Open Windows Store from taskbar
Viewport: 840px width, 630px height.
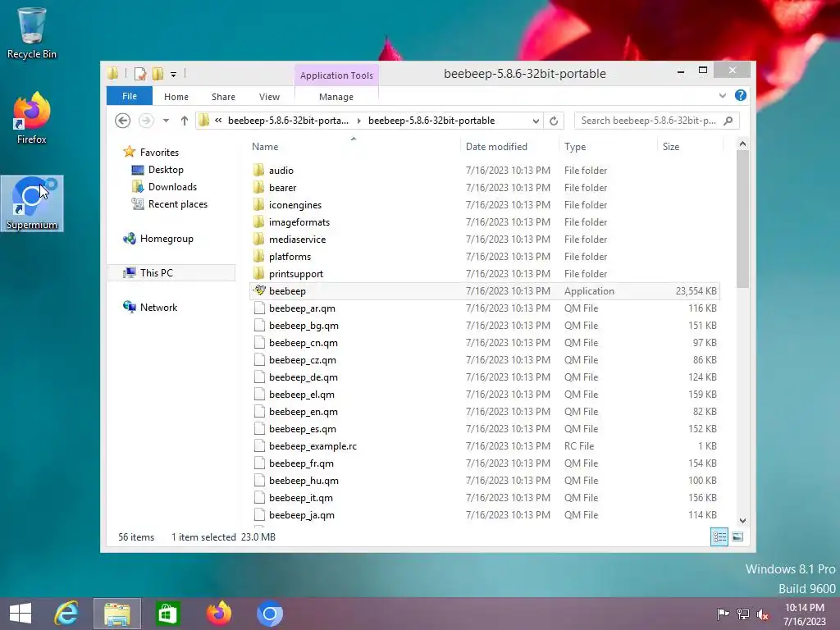(x=167, y=614)
